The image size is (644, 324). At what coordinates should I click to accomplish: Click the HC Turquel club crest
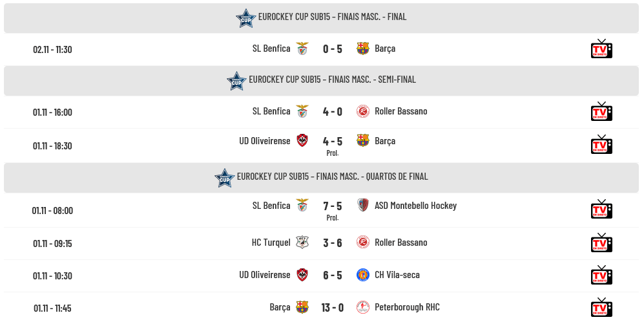[x=302, y=243]
